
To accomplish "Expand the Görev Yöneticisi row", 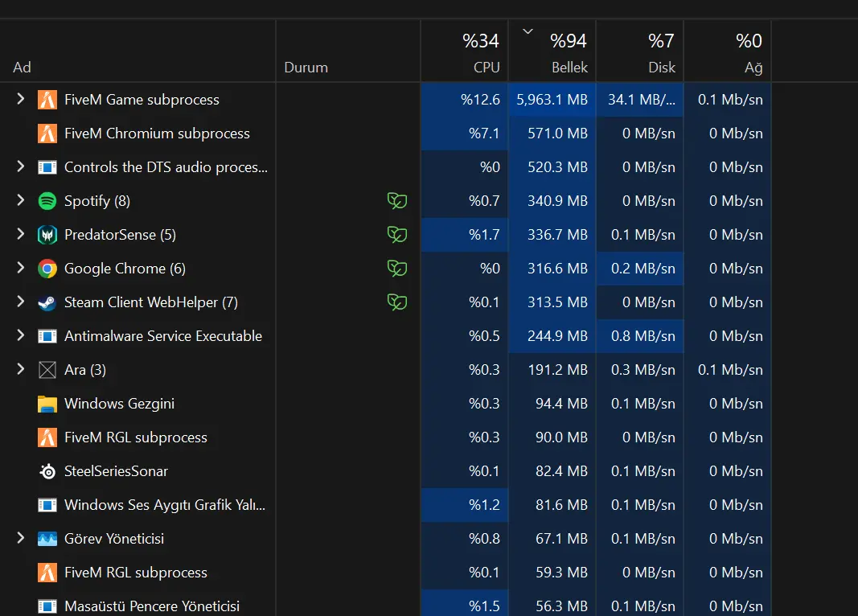I will click(x=21, y=538).
